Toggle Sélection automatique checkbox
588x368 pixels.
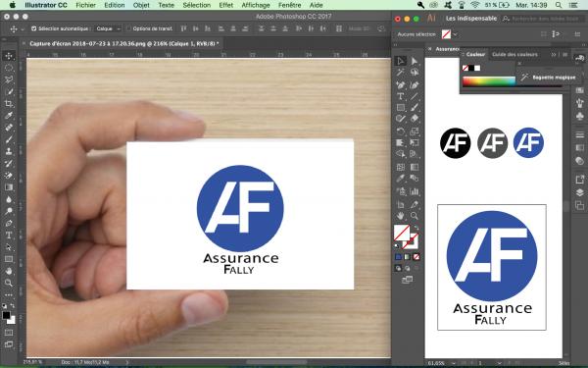[33, 28]
